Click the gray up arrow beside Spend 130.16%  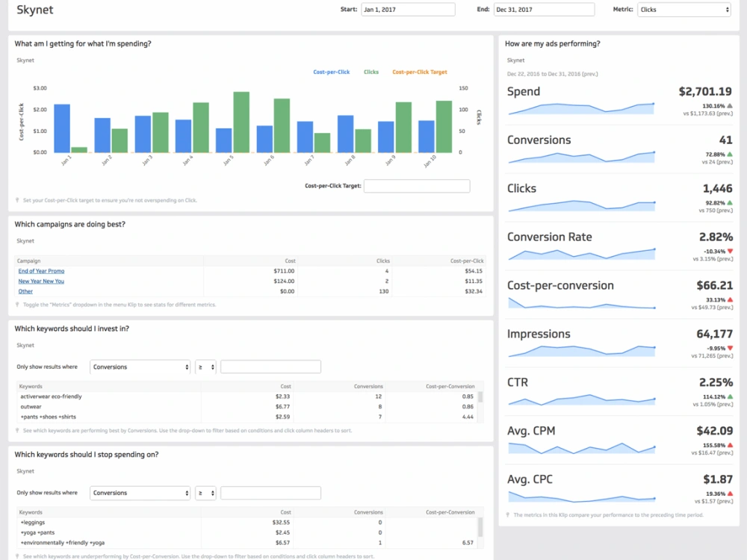point(730,106)
